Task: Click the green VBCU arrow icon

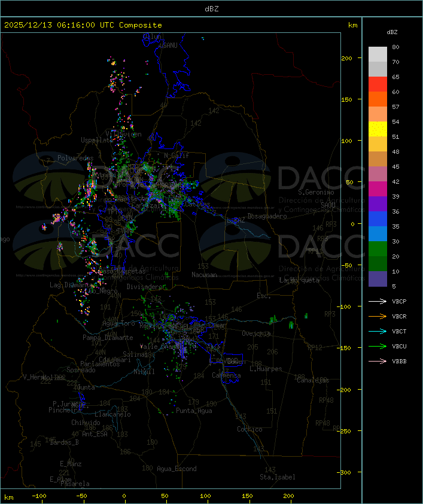Action: click(x=378, y=346)
